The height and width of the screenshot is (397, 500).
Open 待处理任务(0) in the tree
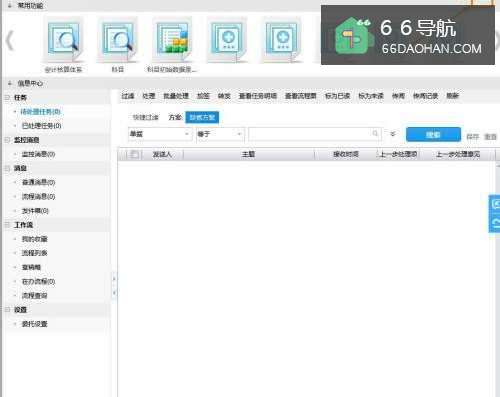pyautogui.click(x=41, y=112)
